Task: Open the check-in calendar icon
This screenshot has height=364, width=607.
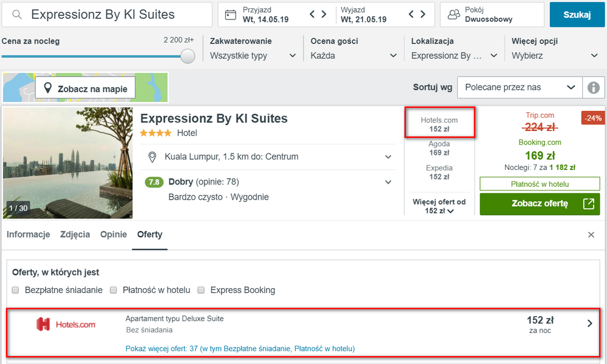Action: (230, 15)
